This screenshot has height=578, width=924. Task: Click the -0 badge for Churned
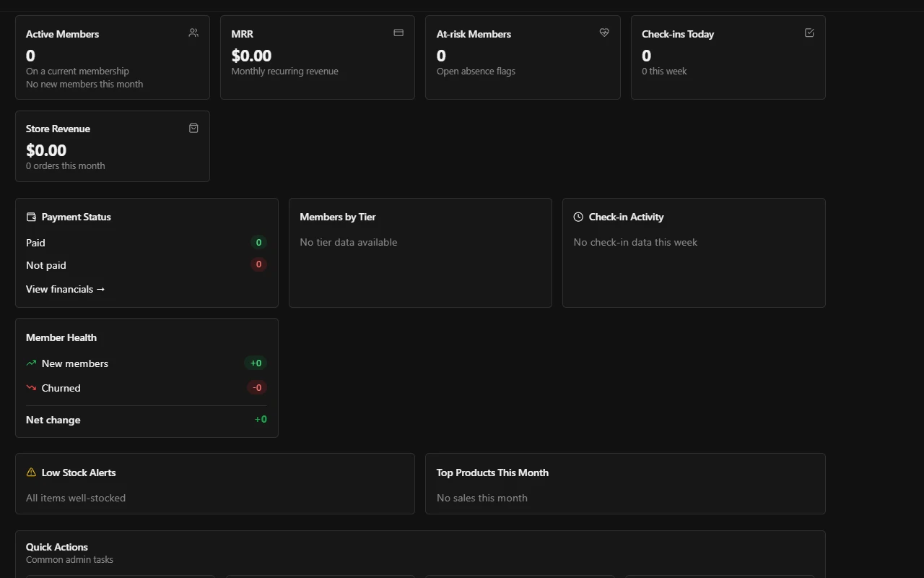coord(256,388)
